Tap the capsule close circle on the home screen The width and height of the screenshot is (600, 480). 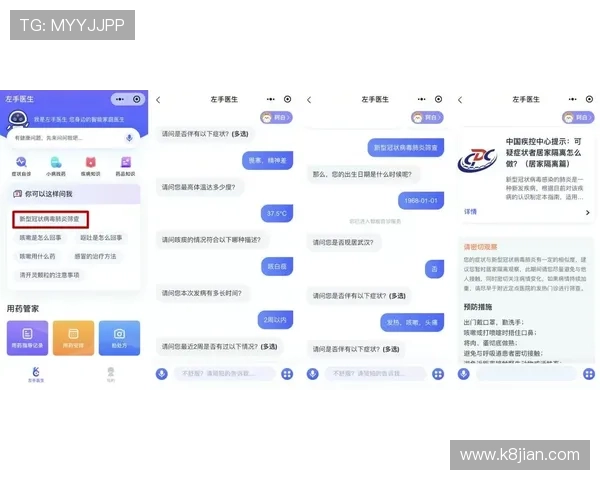[x=137, y=99]
